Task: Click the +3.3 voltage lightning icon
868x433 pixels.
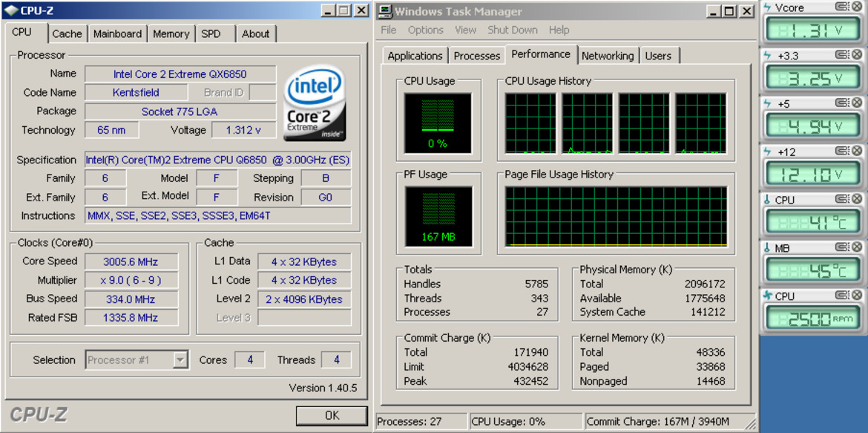Action: (x=767, y=55)
